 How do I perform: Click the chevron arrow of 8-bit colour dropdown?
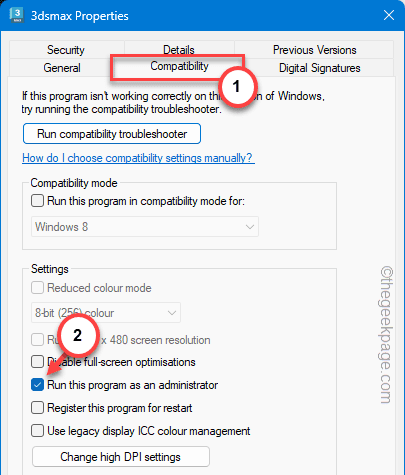(172, 313)
